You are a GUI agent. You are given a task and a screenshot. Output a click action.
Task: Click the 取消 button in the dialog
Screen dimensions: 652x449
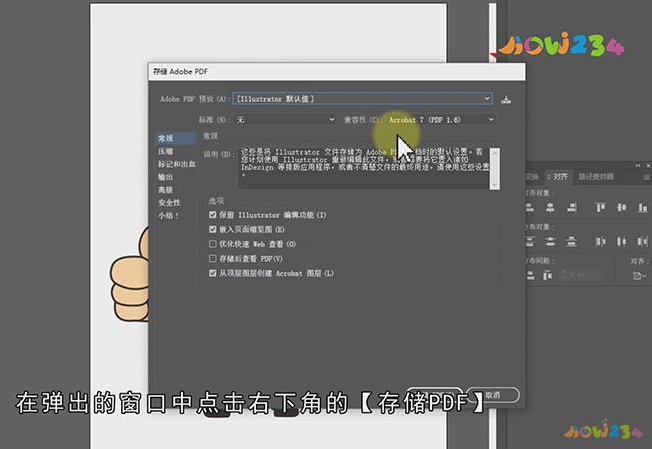493,395
